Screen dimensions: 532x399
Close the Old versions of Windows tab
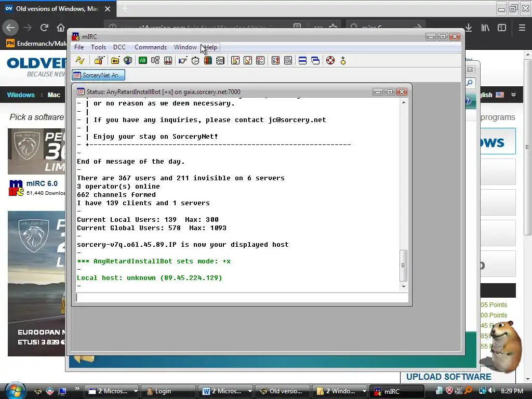108,9
